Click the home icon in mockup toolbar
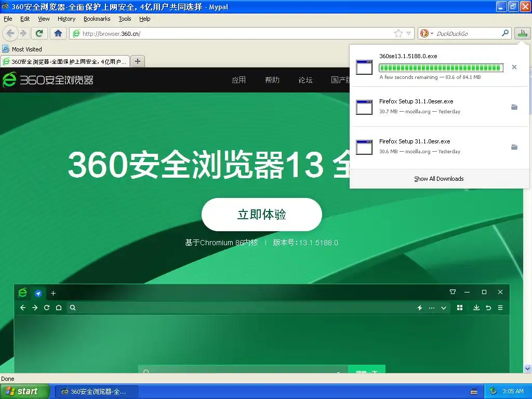 click(59, 308)
